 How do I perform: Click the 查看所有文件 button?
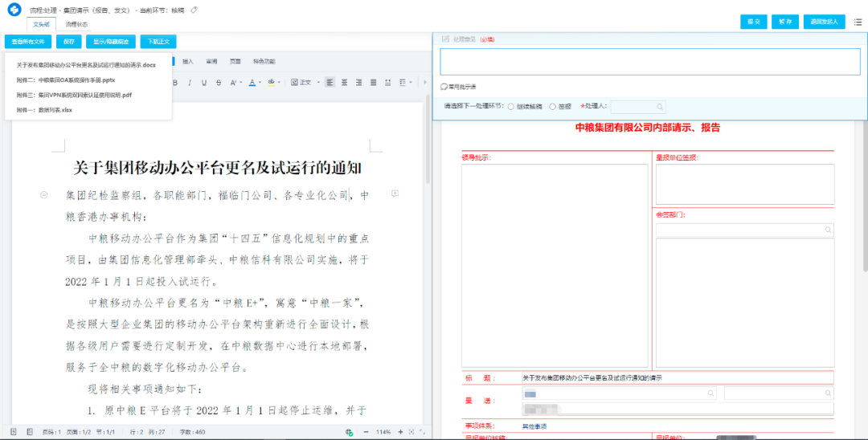point(28,42)
